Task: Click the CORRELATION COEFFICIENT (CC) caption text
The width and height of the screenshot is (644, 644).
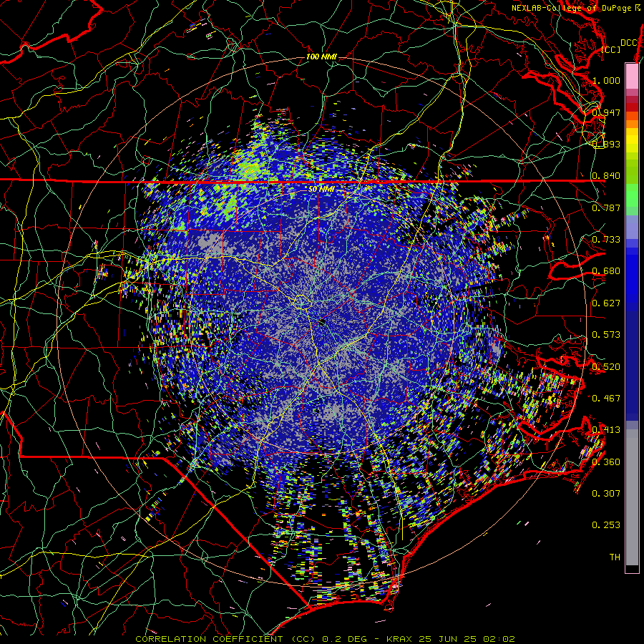Action: 225,639
